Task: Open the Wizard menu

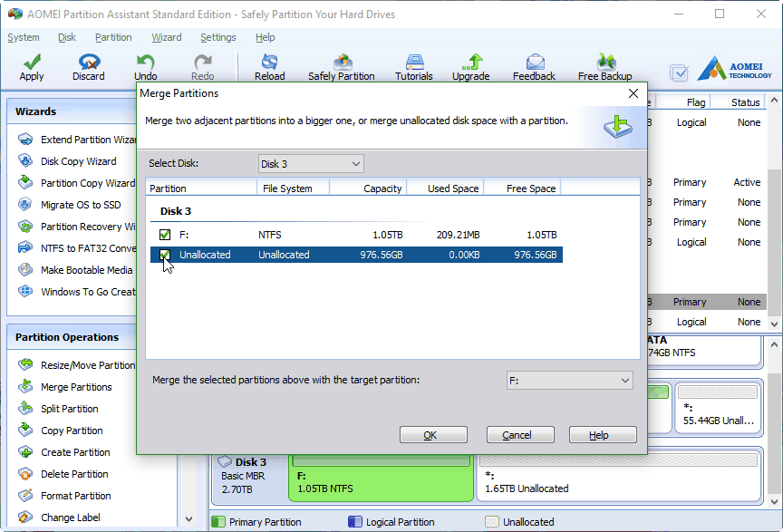Action: click(167, 37)
